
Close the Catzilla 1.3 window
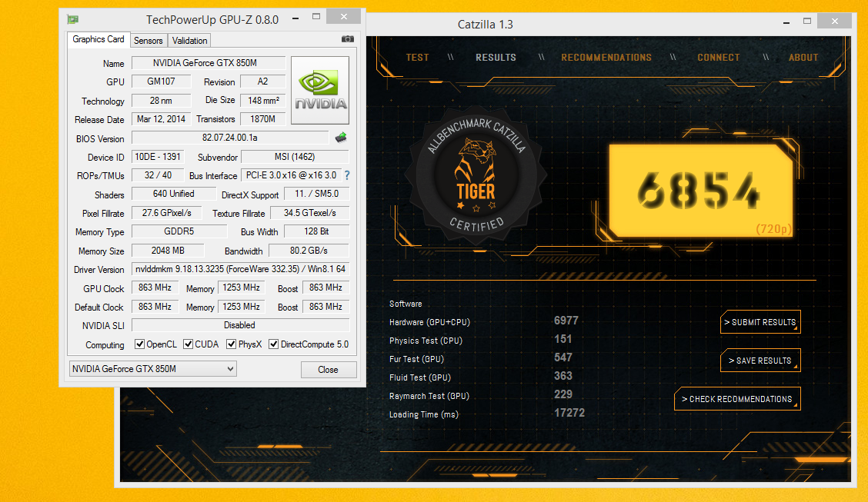click(x=835, y=21)
